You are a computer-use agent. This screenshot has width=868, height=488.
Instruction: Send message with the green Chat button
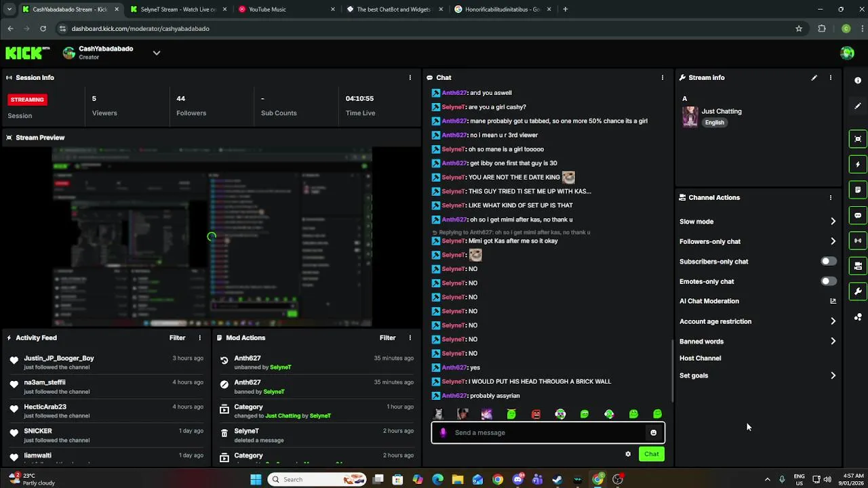tap(652, 454)
